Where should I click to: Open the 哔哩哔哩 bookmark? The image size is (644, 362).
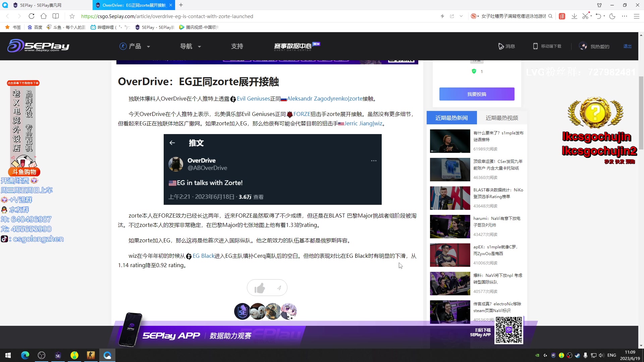click(x=110, y=27)
